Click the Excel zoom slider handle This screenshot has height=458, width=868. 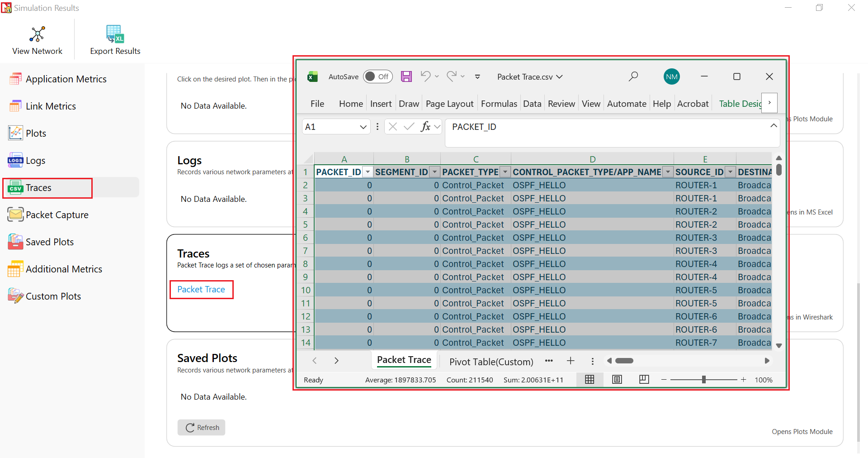(x=704, y=380)
